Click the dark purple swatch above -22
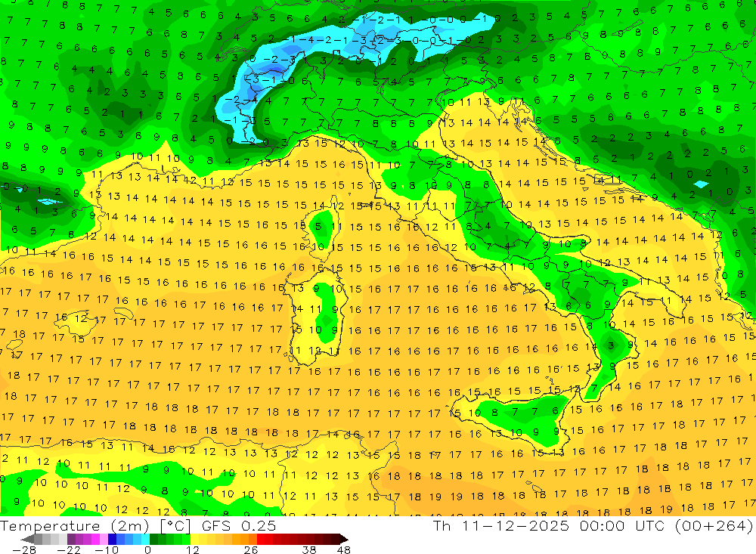Viewport: 756px width, 554px height. [x=71, y=539]
